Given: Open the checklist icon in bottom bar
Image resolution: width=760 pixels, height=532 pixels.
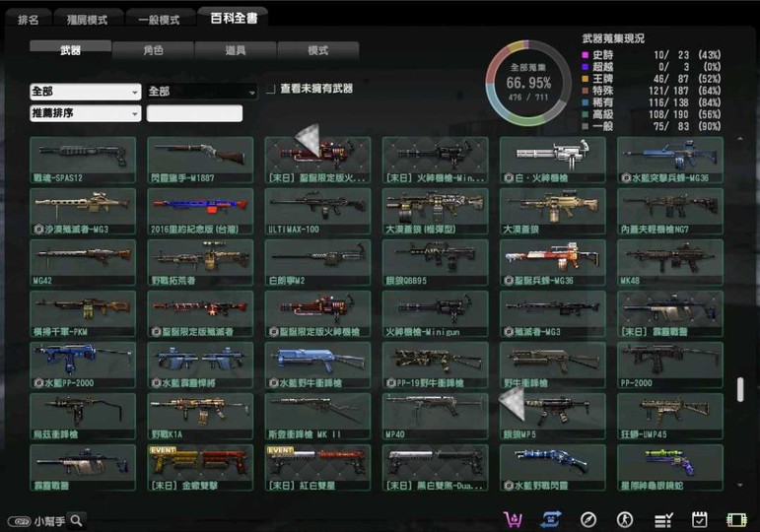Looking at the screenshot, I should pyautogui.click(x=663, y=520).
